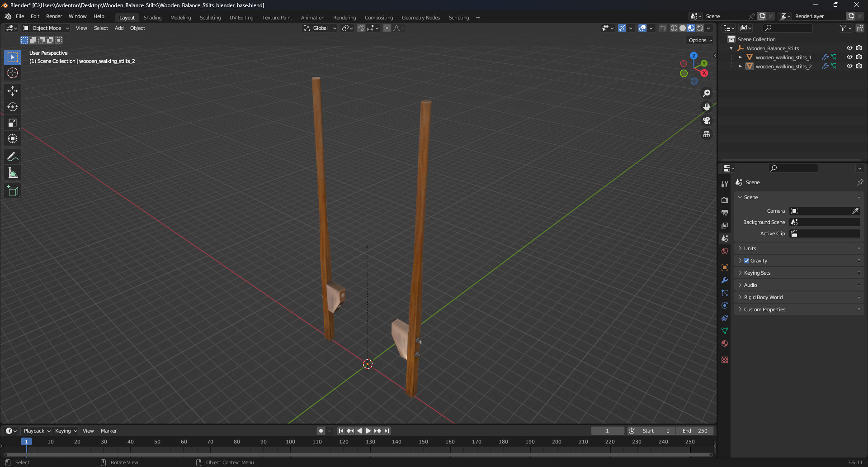Click the Camera eyedropper button

(855, 211)
